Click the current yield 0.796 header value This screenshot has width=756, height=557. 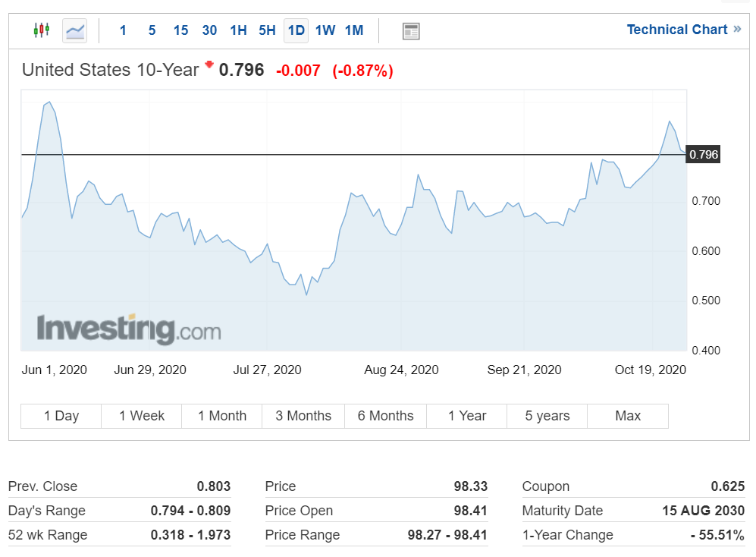[242, 70]
